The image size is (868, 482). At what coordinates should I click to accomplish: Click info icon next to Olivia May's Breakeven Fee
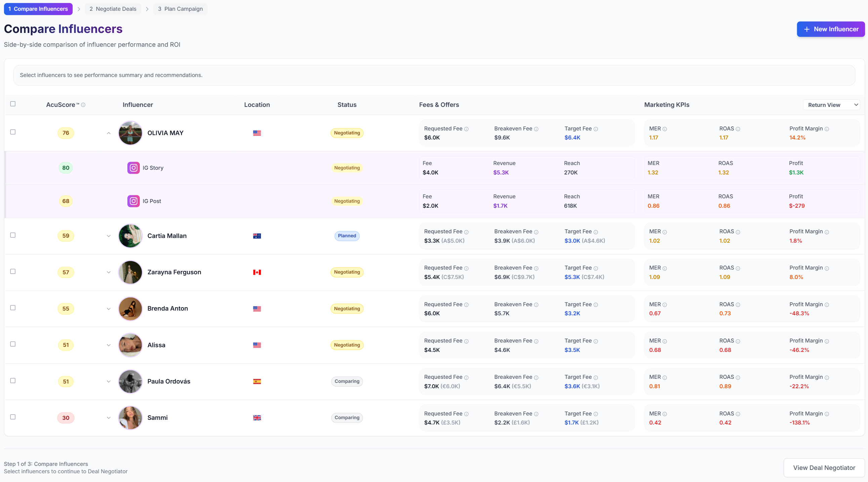point(536,129)
